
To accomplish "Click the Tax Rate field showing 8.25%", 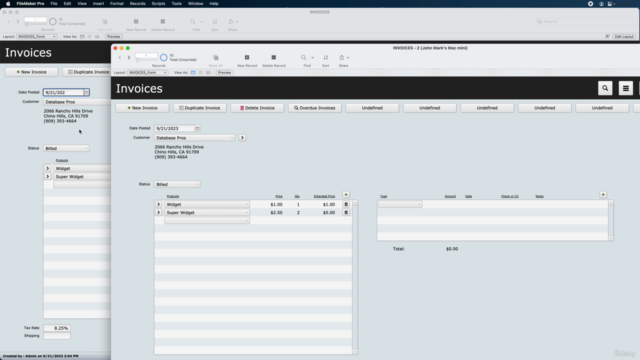I will [x=57, y=328].
